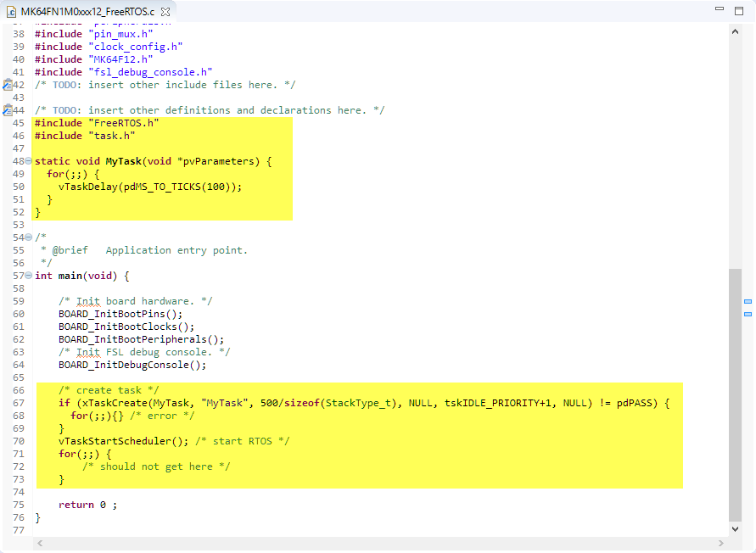Minimize the editor area

pyautogui.click(x=720, y=10)
